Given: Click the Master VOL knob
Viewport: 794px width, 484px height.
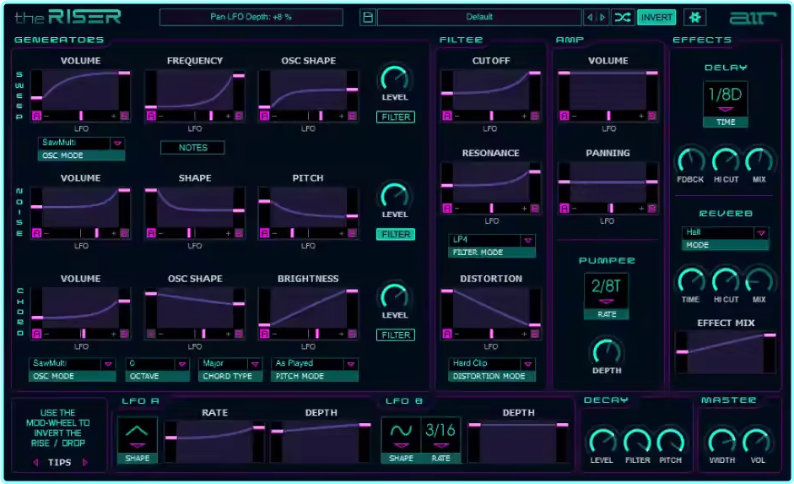Looking at the screenshot, I should tap(757, 441).
